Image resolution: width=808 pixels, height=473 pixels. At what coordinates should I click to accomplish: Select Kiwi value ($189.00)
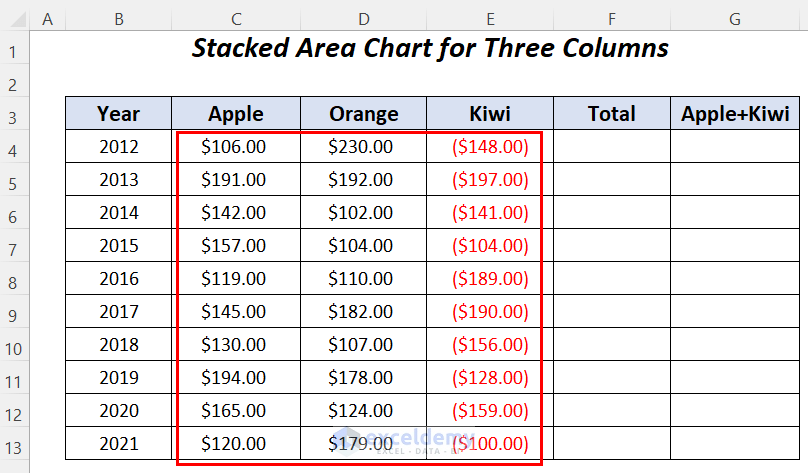490,279
